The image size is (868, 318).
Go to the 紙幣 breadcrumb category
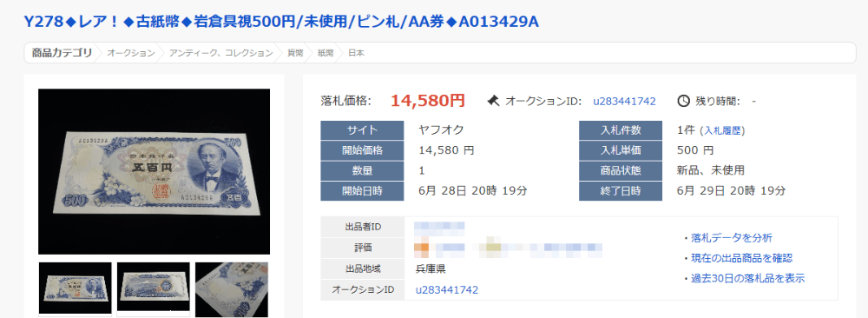click(x=325, y=53)
